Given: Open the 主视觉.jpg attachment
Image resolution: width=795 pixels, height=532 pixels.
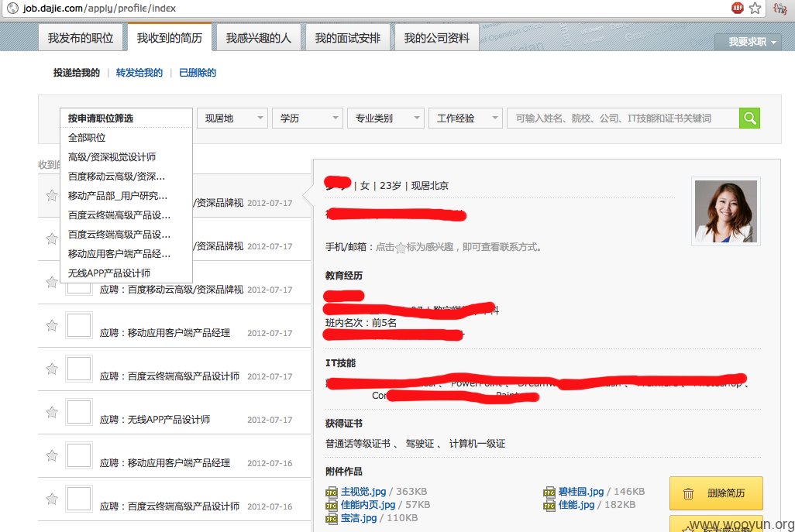Looking at the screenshot, I should [363, 492].
